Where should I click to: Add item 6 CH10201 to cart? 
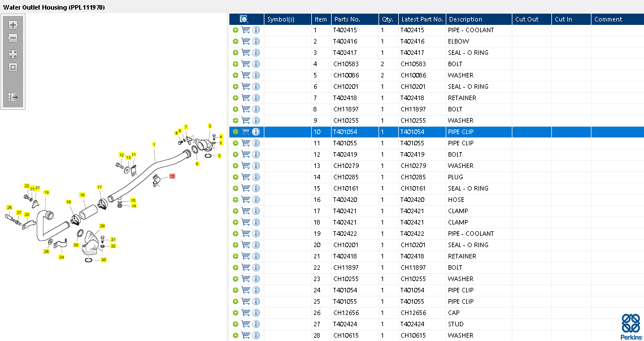246,87
